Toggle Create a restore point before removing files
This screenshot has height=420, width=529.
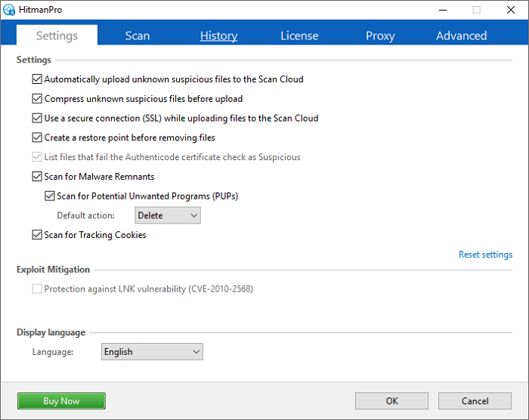coord(37,137)
